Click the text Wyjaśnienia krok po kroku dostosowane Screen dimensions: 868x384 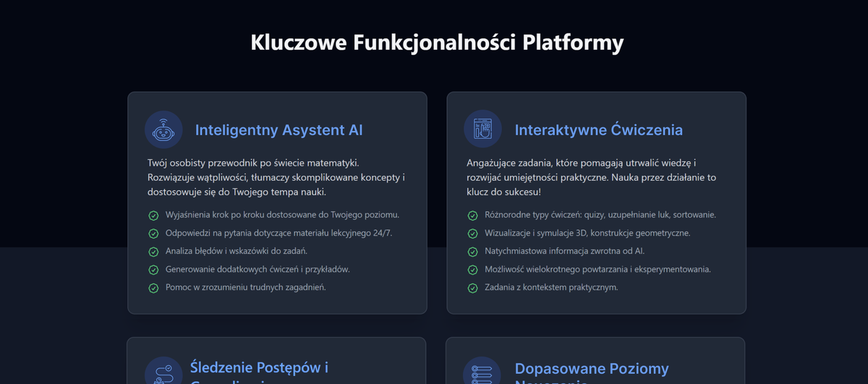283,215
